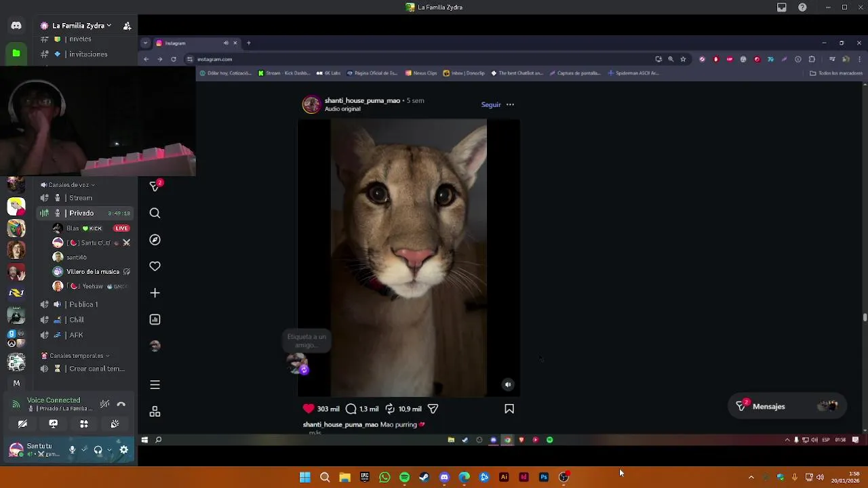Mute Discord microphone
This screenshot has width=868, height=488.
pyautogui.click(x=72, y=449)
